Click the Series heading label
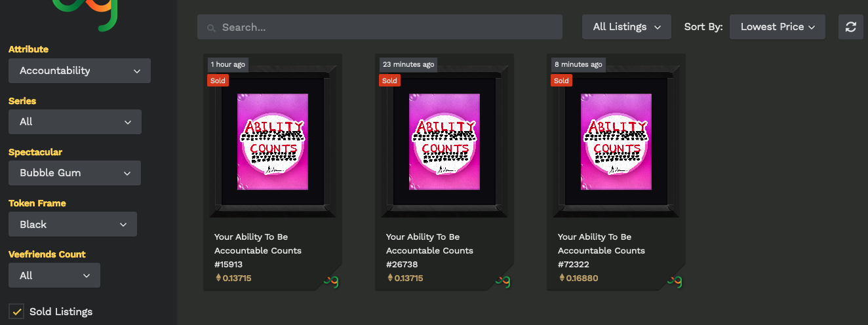Image resolution: width=868 pixels, height=325 pixels. click(x=22, y=101)
